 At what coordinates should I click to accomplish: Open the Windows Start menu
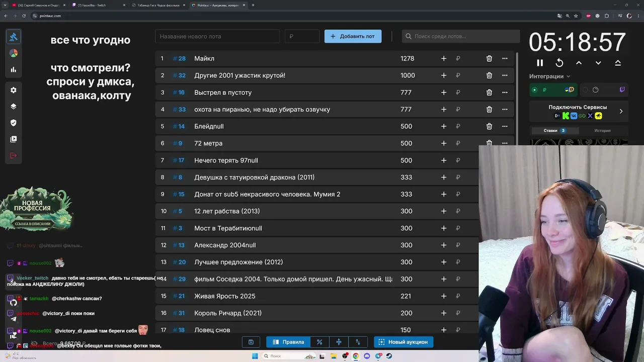tap(255, 356)
